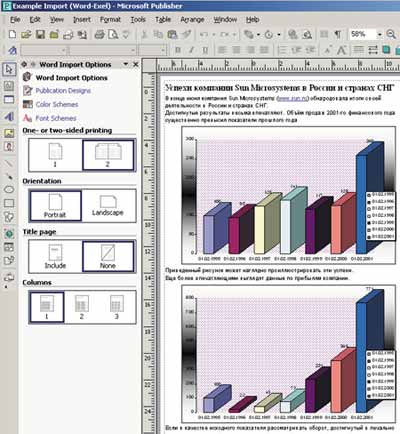Align text left with toolbar icon
Image resolution: width=400 pixels, height=434 pixels.
[222, 50]
